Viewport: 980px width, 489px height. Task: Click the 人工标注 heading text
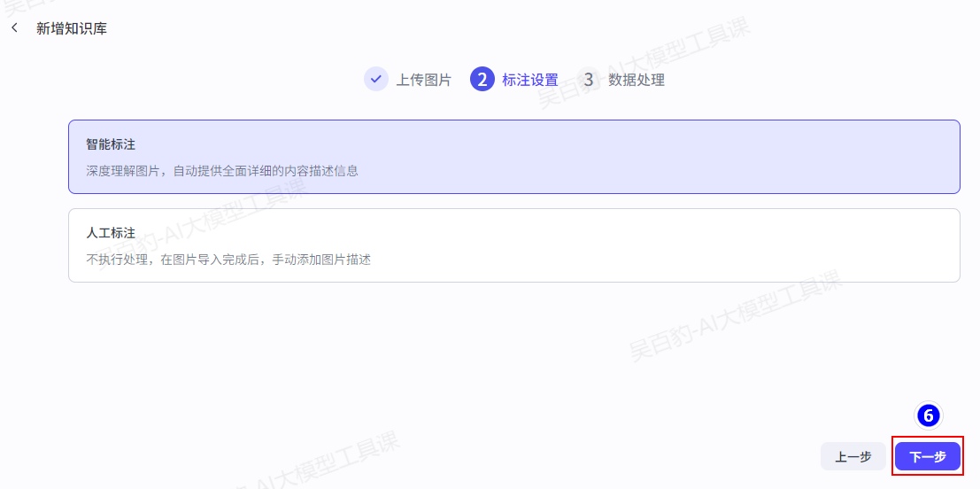click(x=111, y=233)
